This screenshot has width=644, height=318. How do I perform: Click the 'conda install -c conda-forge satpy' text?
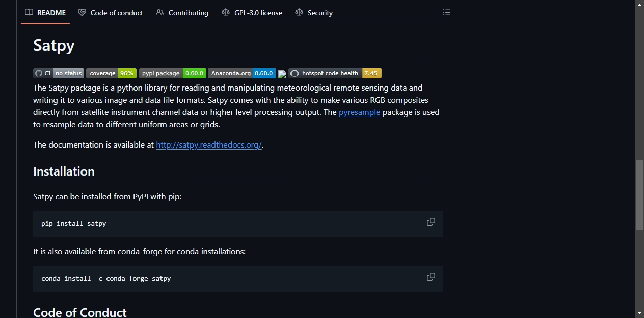106,278
